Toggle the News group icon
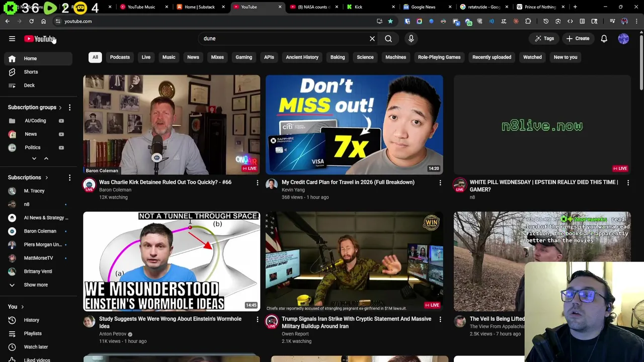644x362 pixels. click(x=61, y=134)
